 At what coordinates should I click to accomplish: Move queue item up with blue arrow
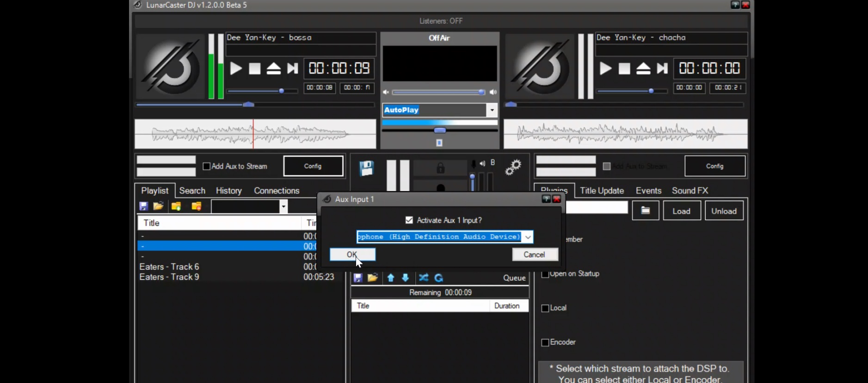tap(391, 278)
